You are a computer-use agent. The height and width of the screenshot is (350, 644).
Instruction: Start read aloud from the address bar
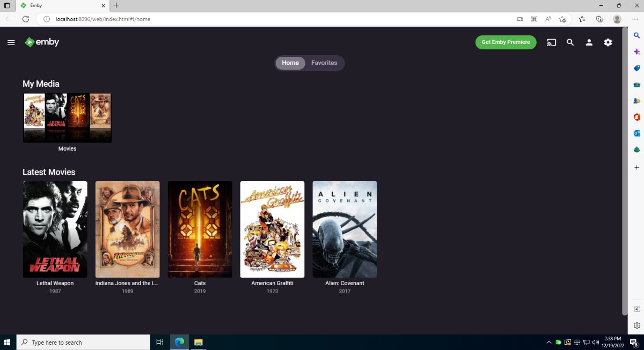pos(548,19)
